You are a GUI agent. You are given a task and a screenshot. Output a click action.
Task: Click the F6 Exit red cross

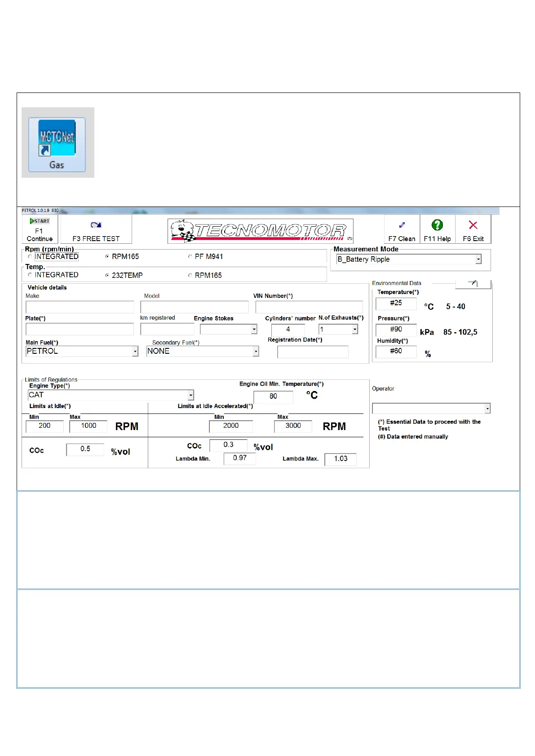(x=473, y=229)
